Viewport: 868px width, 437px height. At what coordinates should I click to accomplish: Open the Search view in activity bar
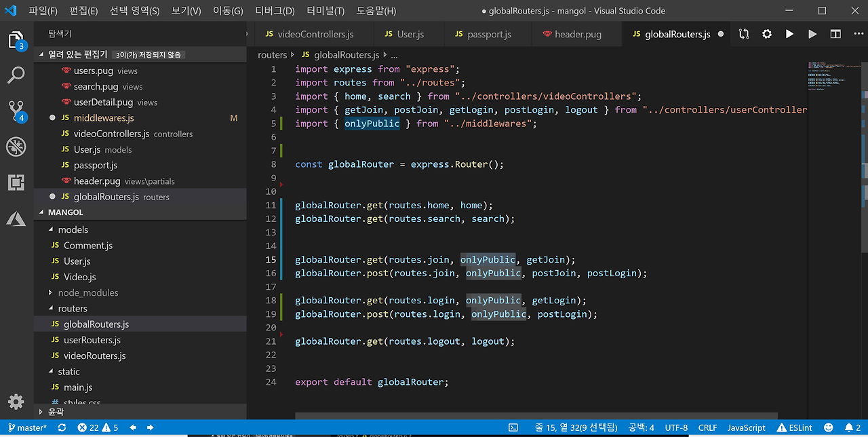point(16,75)
